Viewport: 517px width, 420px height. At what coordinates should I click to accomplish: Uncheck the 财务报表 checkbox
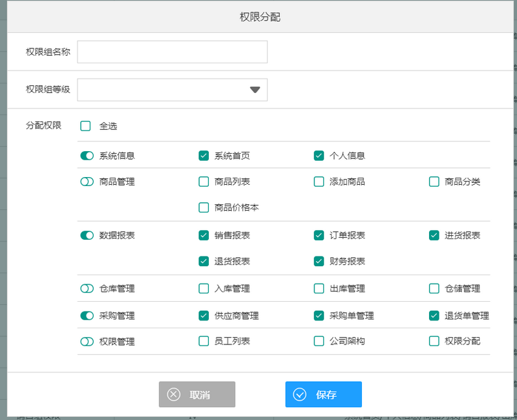tap(319, 261)
